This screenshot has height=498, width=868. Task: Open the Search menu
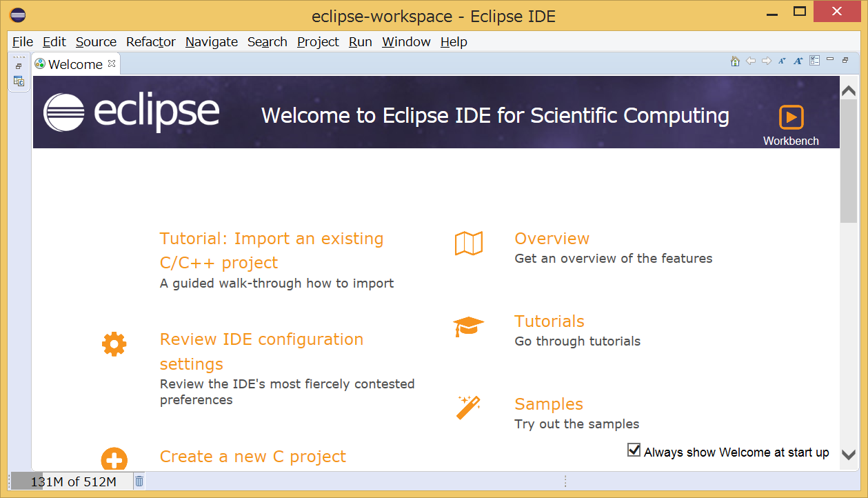(267, 42)
